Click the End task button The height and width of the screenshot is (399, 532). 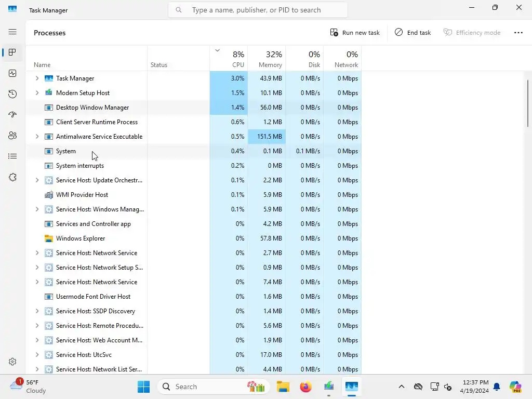[x=413, y=33]
